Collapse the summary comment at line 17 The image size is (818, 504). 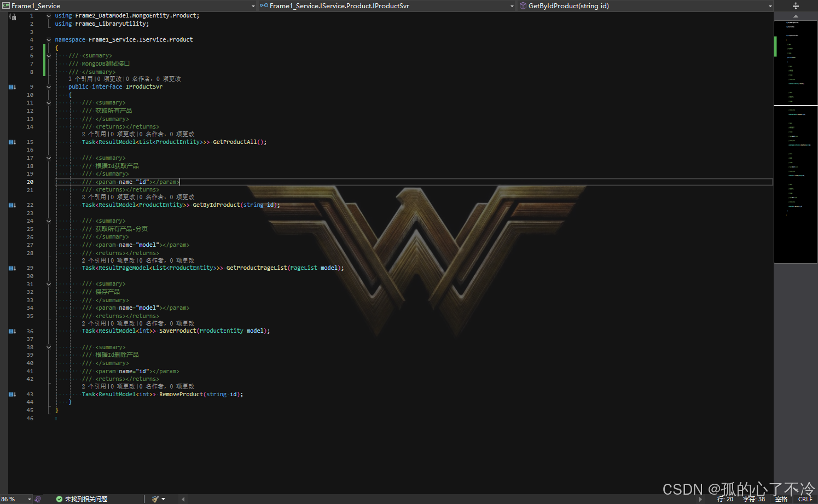coord(49,158)
